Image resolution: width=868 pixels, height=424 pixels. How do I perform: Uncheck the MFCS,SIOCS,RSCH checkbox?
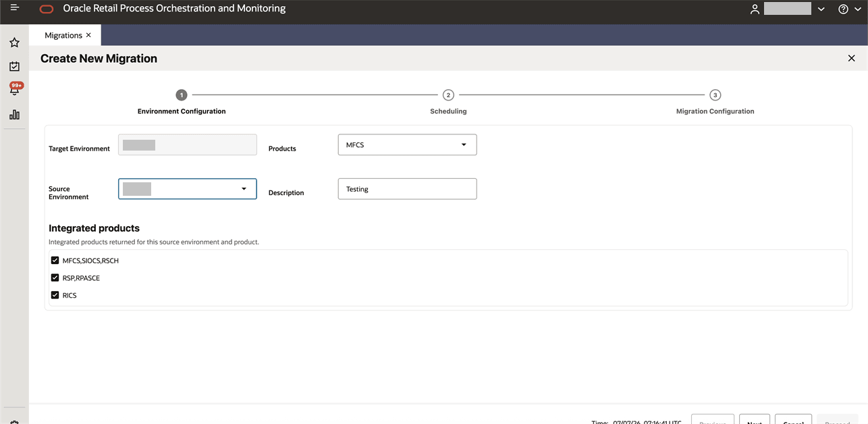point(55,260)
